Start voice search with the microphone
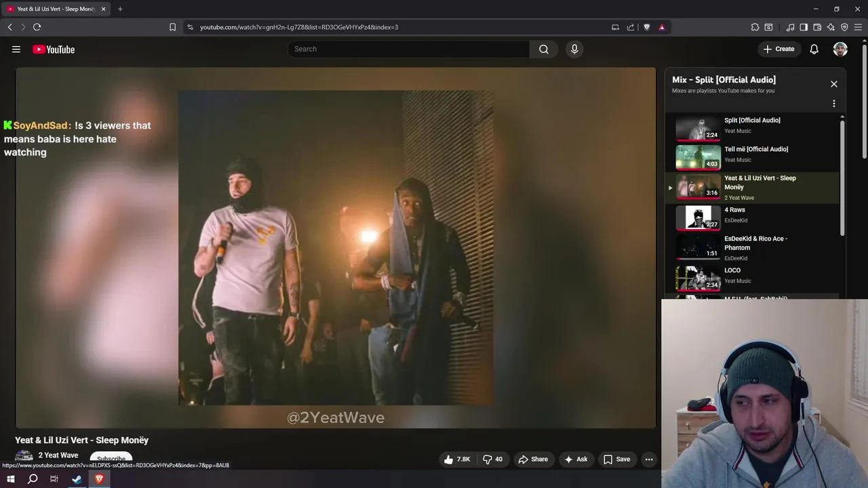Image resolution: width=868 pixels, height=488 pixels. [574, 49]
